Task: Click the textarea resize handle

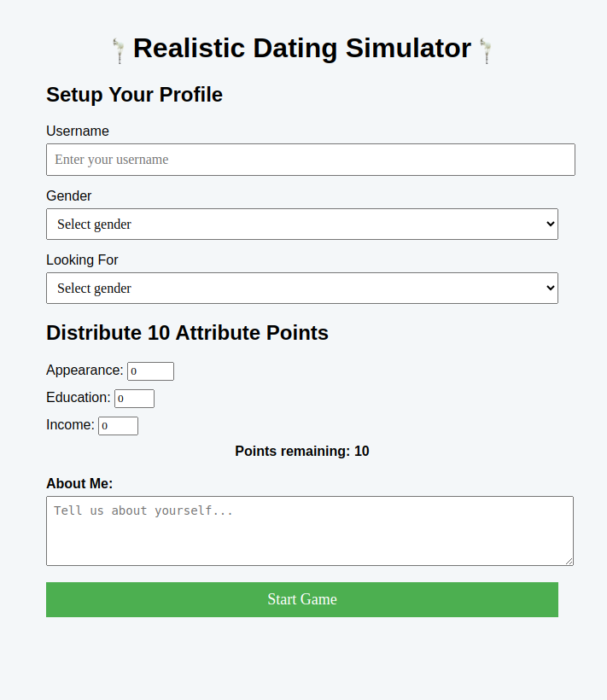Action: (x=569, y=560)
